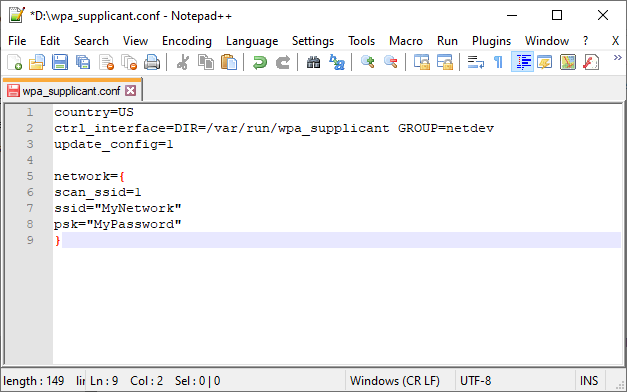Click line number 4 in the margin
Viewport: 627px width, 392px height.
[x=30, y=160]
